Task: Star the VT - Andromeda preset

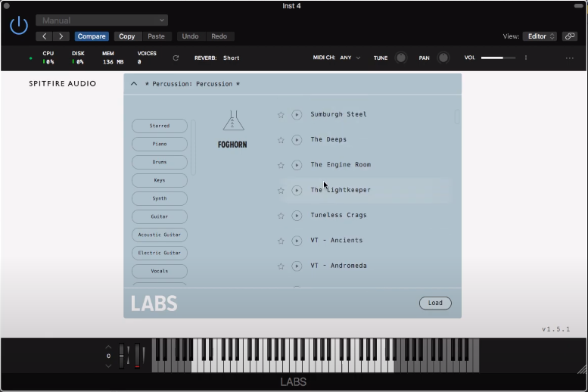Action: pos(281,266)
